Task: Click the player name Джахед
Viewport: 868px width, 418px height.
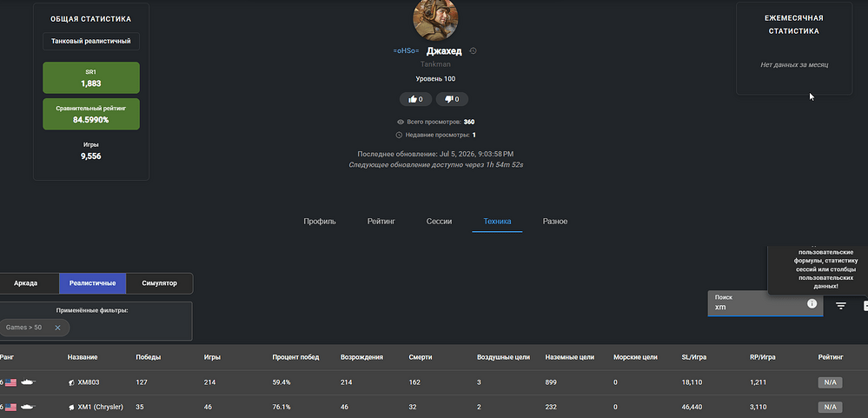Action: (x=444, y=51)
